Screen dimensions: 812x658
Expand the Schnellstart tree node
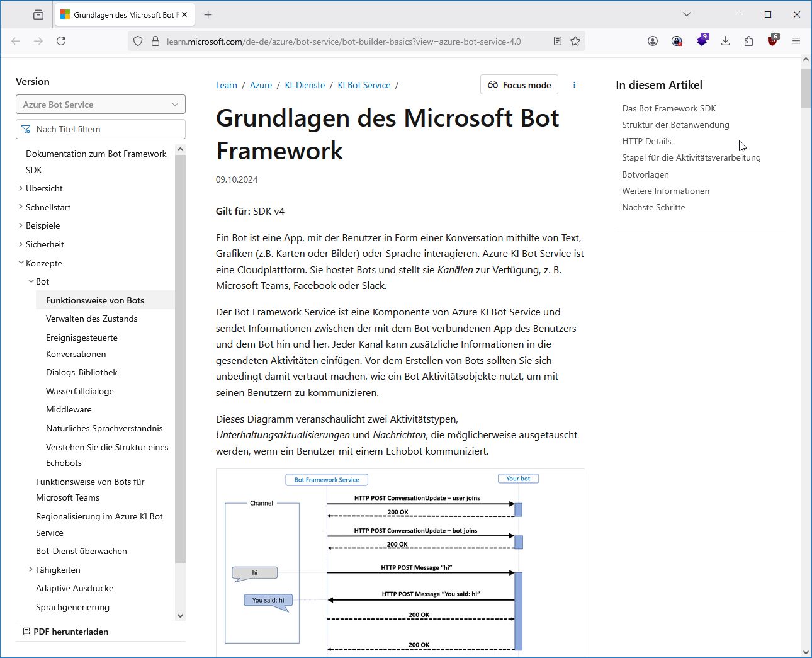[x=21, y=207]
